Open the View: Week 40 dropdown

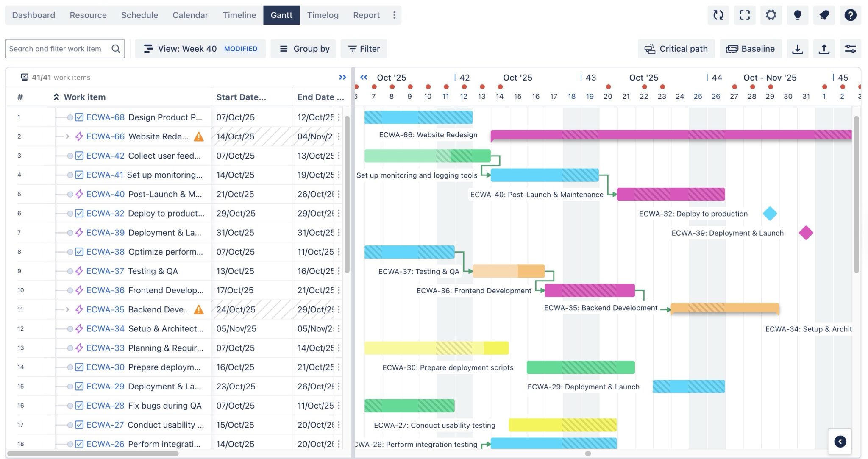200,48
